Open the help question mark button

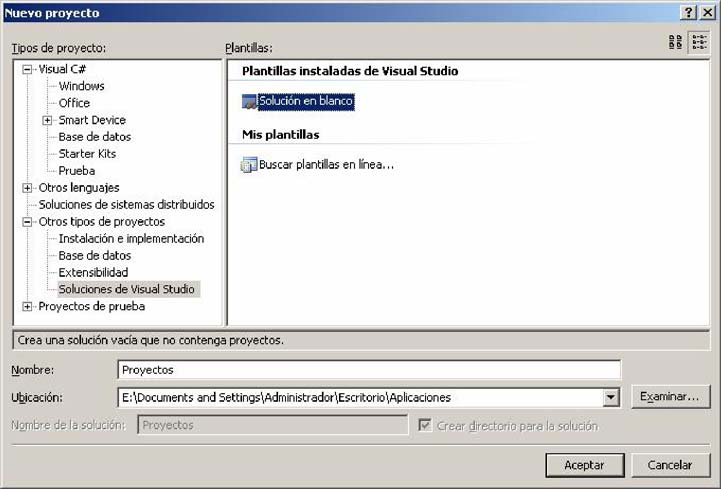(688, 12)
